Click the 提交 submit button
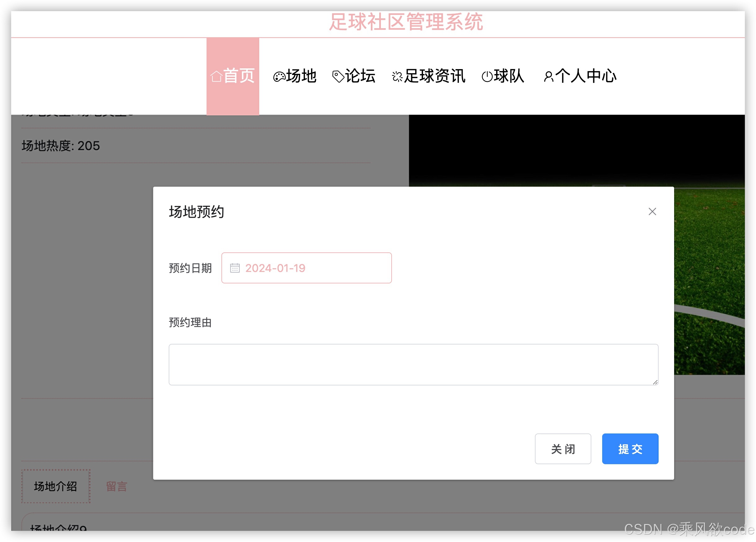756x542 pixels. 630,449
